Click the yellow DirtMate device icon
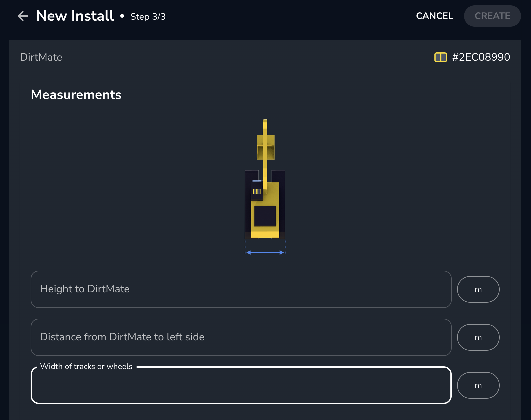 (440, 57)
